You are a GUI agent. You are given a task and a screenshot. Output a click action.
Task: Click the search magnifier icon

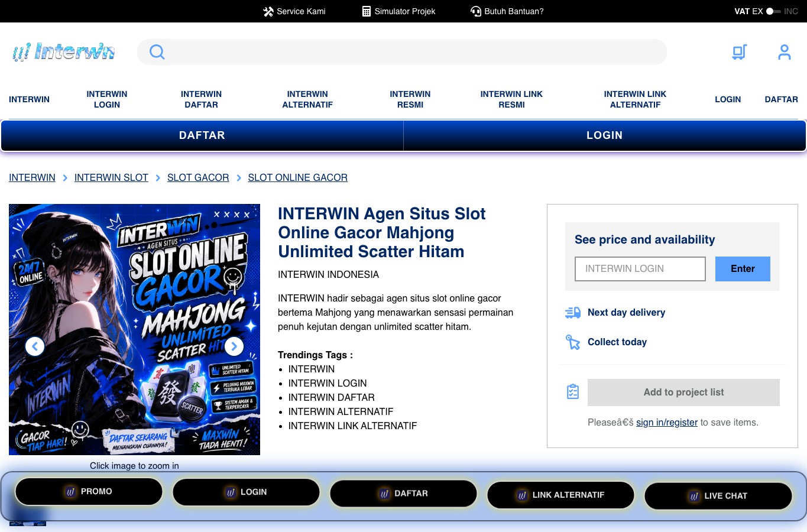pos(157,52)
